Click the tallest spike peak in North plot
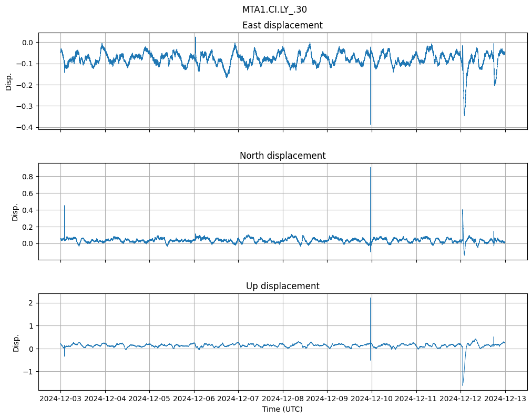Screen dimensions: 532x418 click(371, 168)
